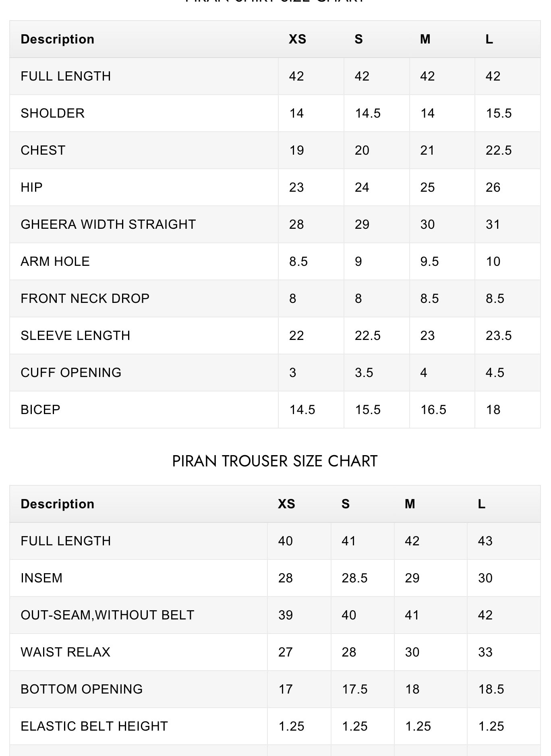
Task: Select the OUT-SEAM,WITHOUT BELT row label
Action: pos(108,615)
